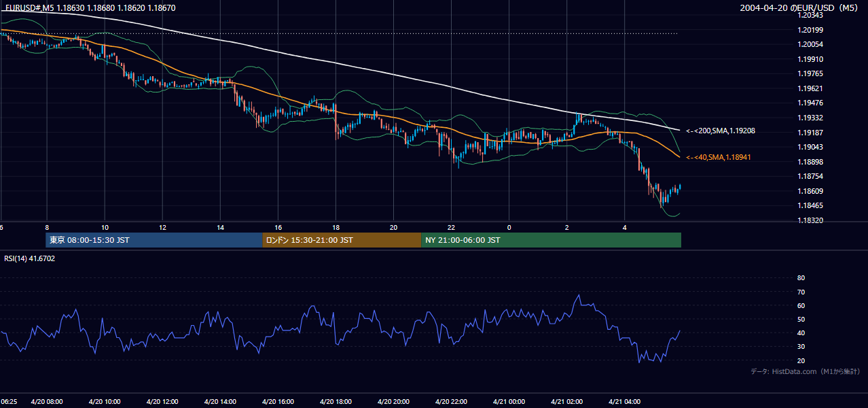Click RSI axis level 30
Image resolution: width=868 pixels, height=408 pixels.
801,347
